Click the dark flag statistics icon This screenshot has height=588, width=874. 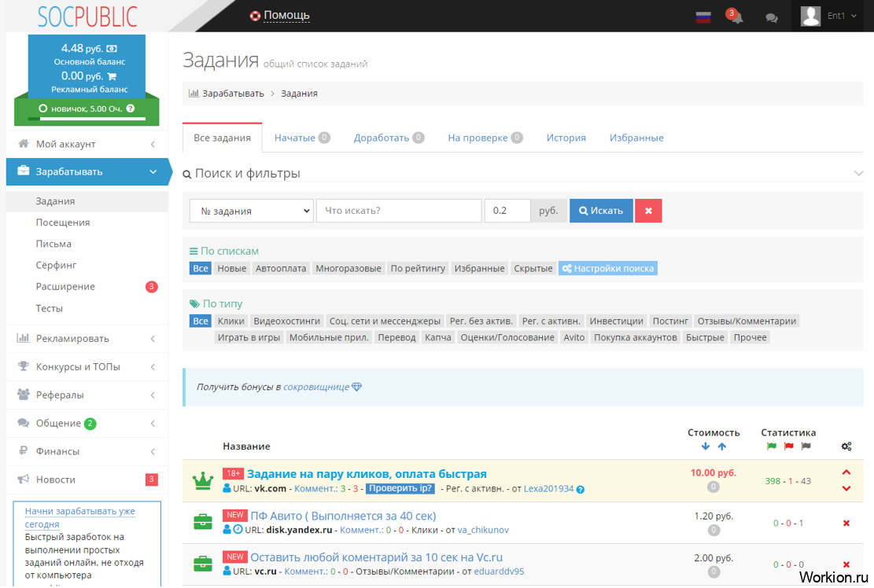point(806,446)
